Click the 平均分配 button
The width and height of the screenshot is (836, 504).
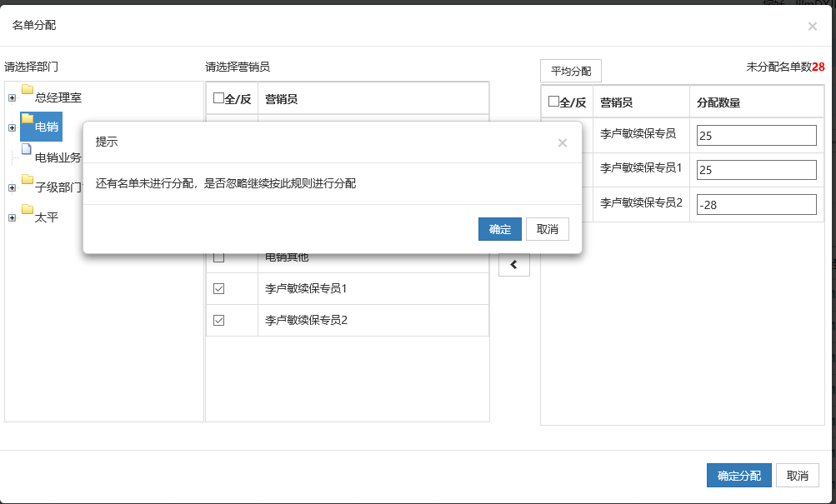click(x=571, y=71)
